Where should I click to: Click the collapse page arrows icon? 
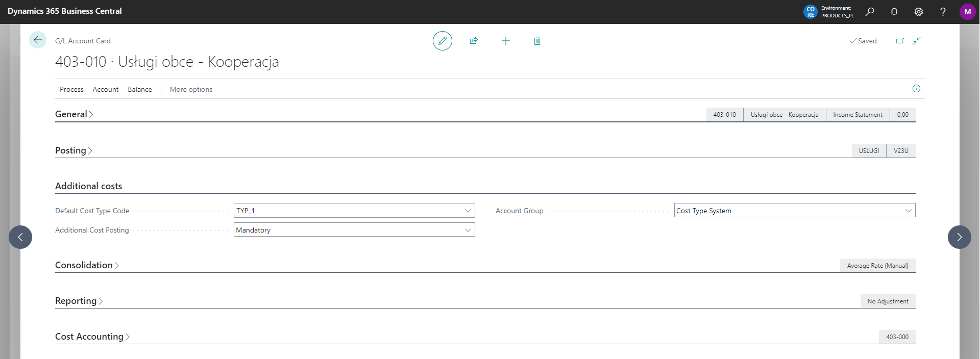pos(917,41)
